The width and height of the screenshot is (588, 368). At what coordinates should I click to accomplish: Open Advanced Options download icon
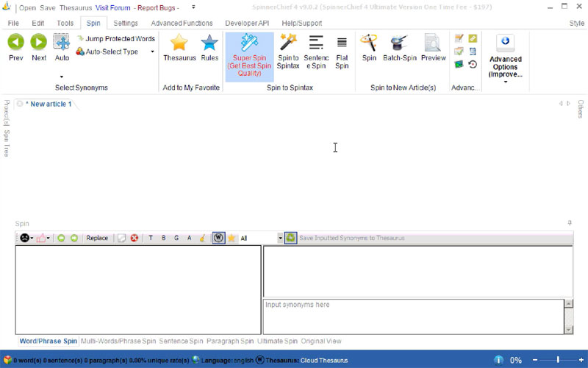pos(505,43)
